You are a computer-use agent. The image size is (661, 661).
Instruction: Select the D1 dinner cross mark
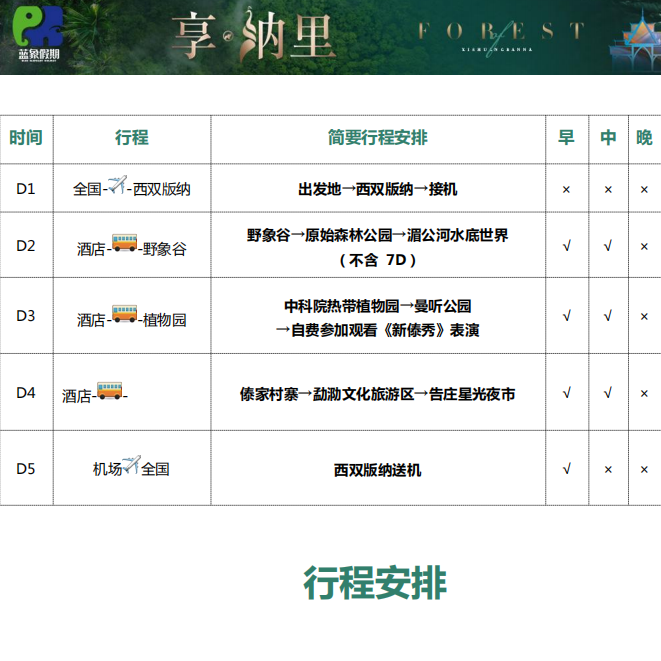[644, 189]
